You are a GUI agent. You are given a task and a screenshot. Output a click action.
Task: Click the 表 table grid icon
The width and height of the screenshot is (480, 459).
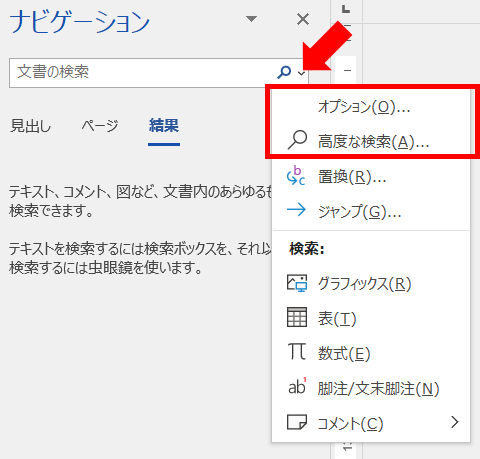click(x=297, y=317)
